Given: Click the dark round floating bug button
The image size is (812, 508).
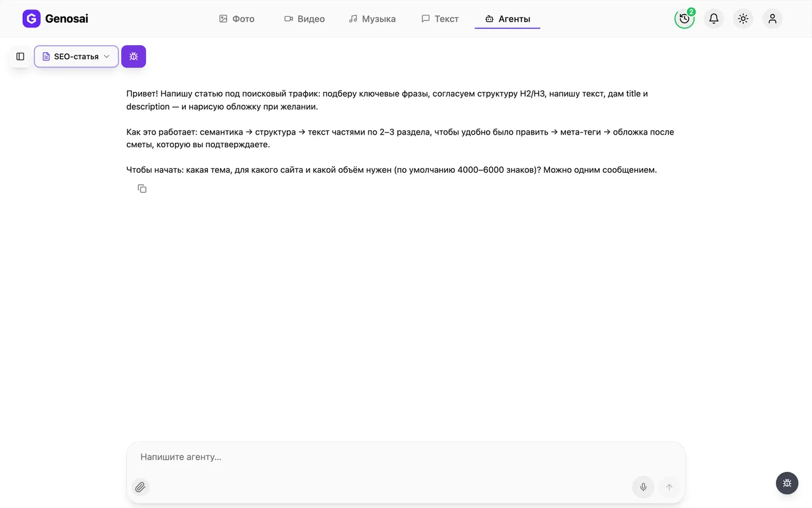Looking at the screenshot, I should click(x=787, y=483).
